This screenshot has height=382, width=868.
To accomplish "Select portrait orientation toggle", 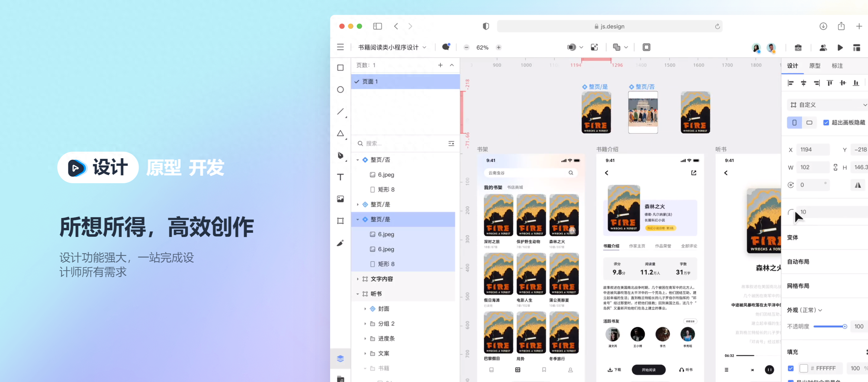I will 795,123.
